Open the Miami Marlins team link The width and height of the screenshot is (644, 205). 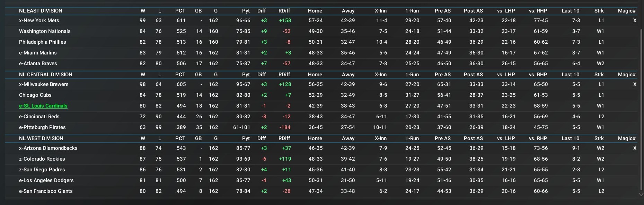38,53
